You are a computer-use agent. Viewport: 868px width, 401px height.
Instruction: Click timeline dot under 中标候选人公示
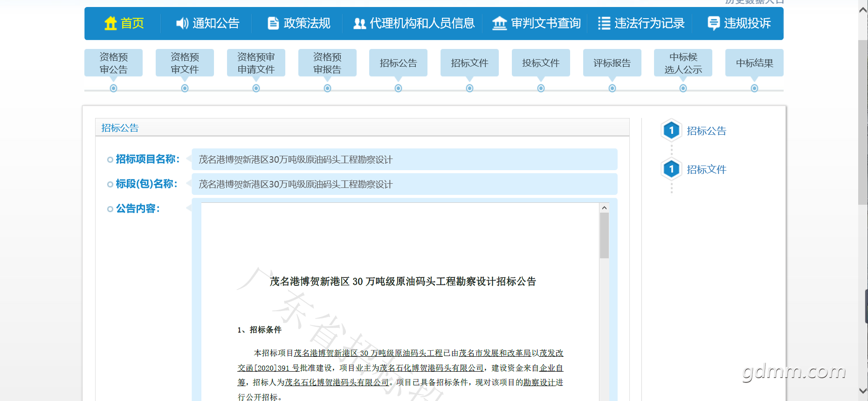point(683,88)
